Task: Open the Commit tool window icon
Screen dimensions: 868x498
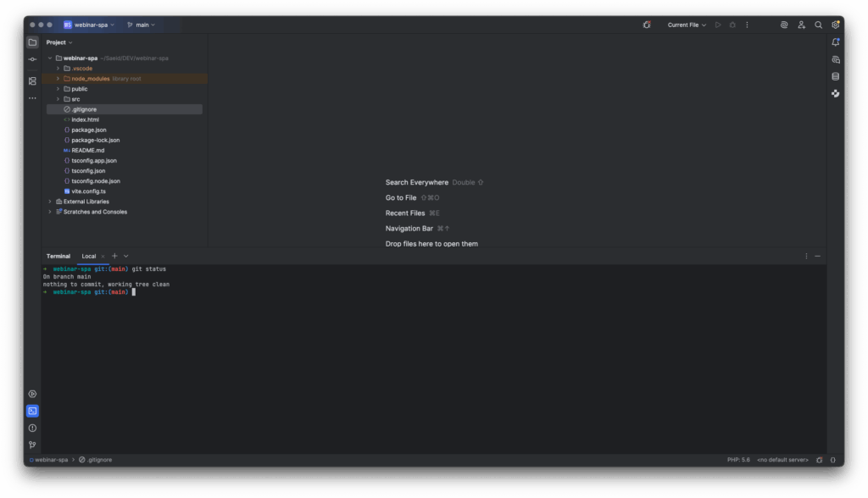Action: click(x=32, y=59)
